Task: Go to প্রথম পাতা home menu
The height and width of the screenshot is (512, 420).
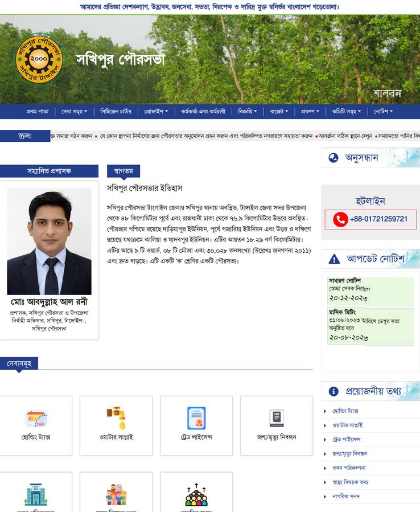Action: point(38,112)
